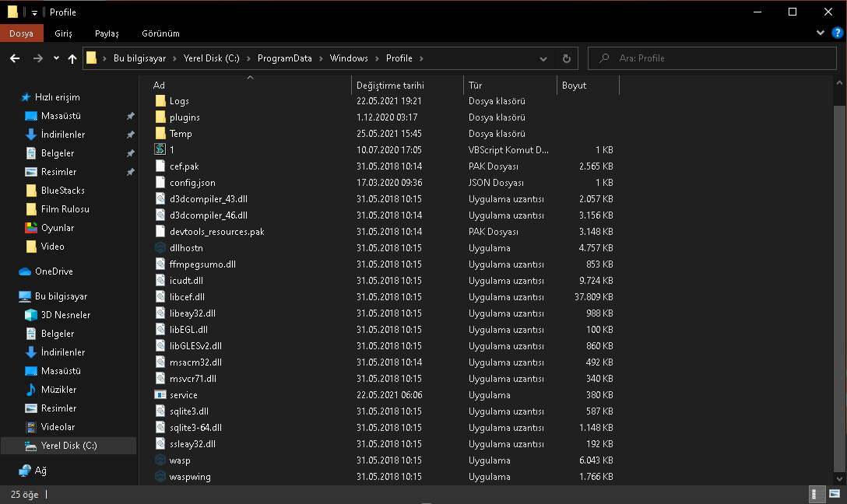Expand chevron after ProgramData in breadcrumb

pyautogui.click(x=321, y=58)
